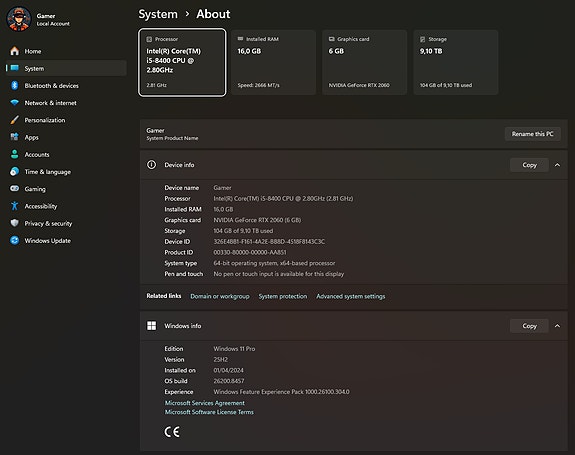Select the Graphics card info tile

[x=365, y=62]
